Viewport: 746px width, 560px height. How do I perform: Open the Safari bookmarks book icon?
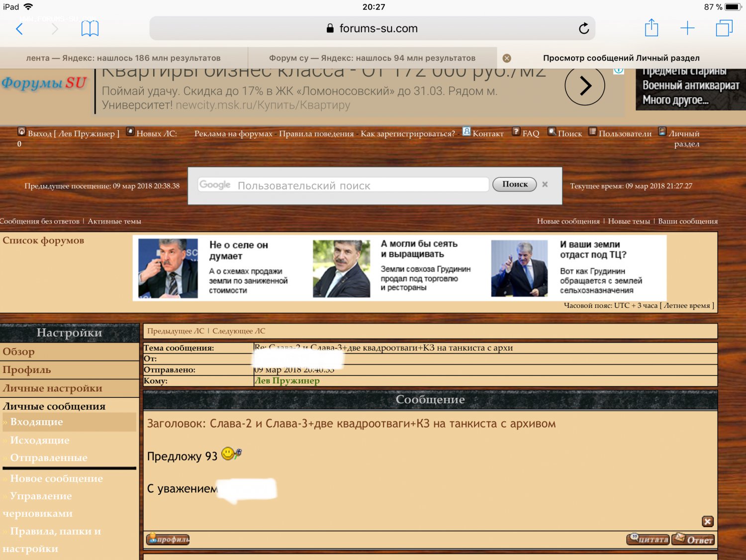pyautogui.click(x=90, y=29)
